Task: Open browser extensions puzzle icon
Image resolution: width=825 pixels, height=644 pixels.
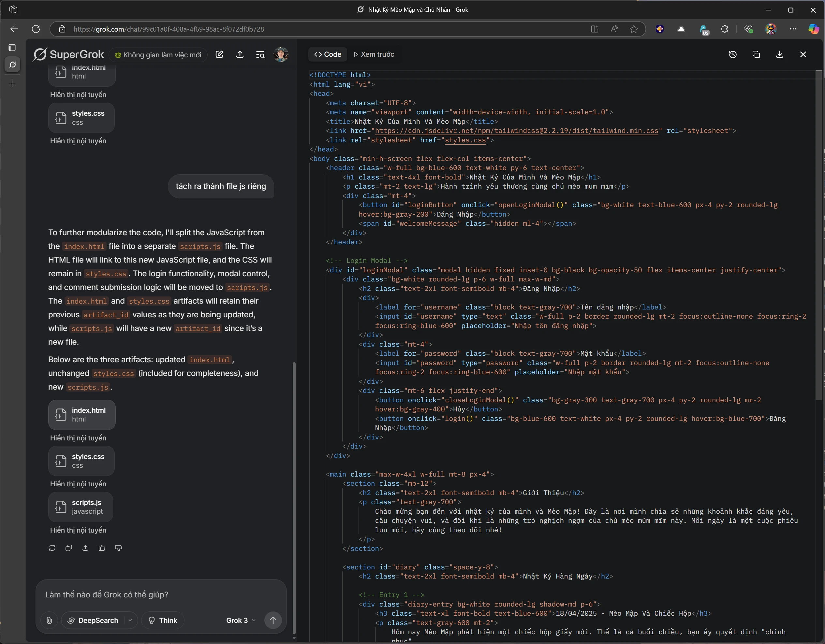Action: (725, 29)
